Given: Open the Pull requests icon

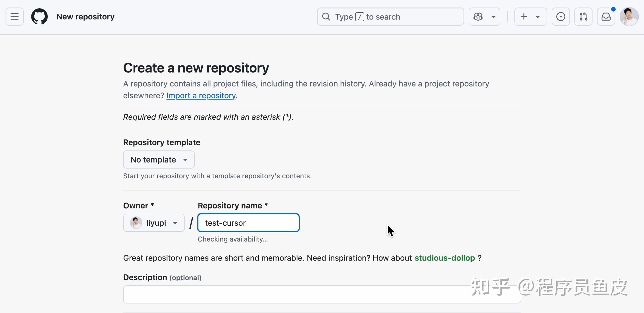Looking at the screenshot, I should pyautogui.click(x=583, y=17).
